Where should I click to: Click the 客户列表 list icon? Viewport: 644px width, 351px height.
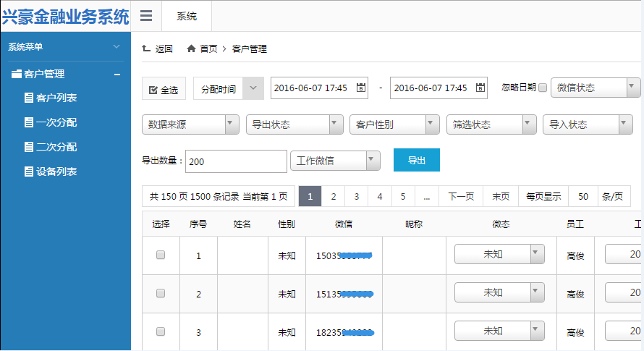point(29,98)
